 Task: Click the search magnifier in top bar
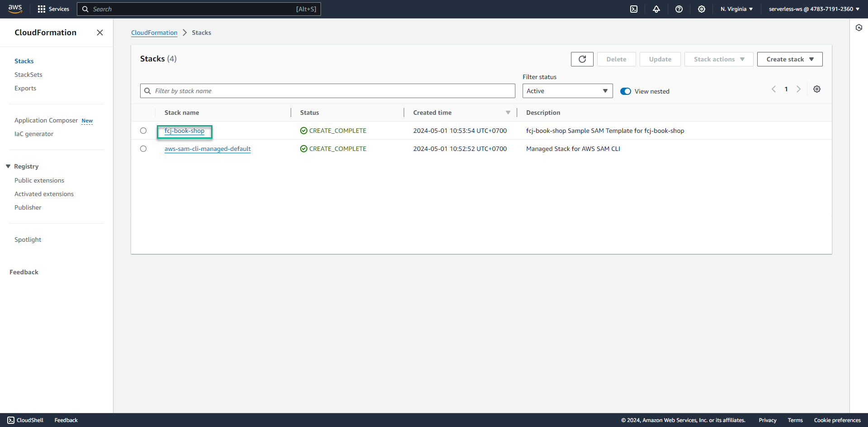coord(85,9)
